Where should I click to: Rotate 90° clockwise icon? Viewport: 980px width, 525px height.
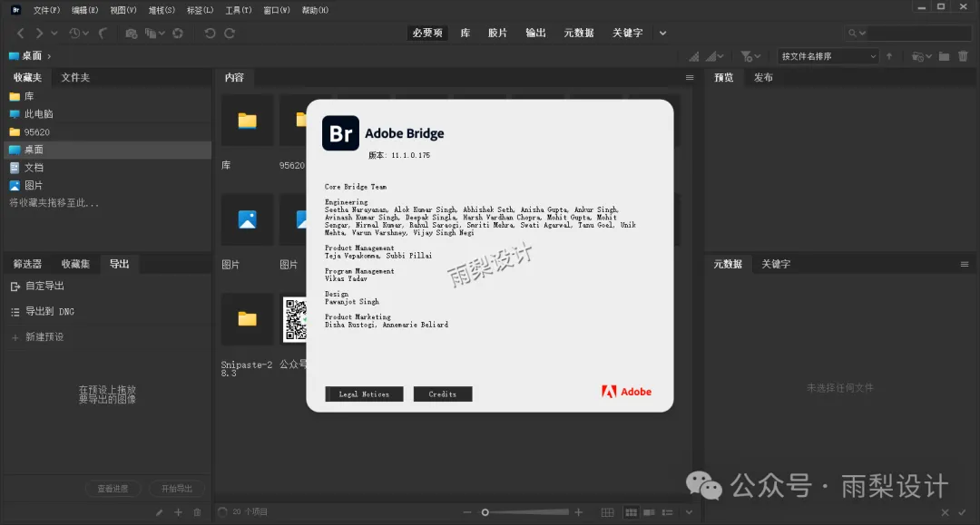[x=230, y=33]
